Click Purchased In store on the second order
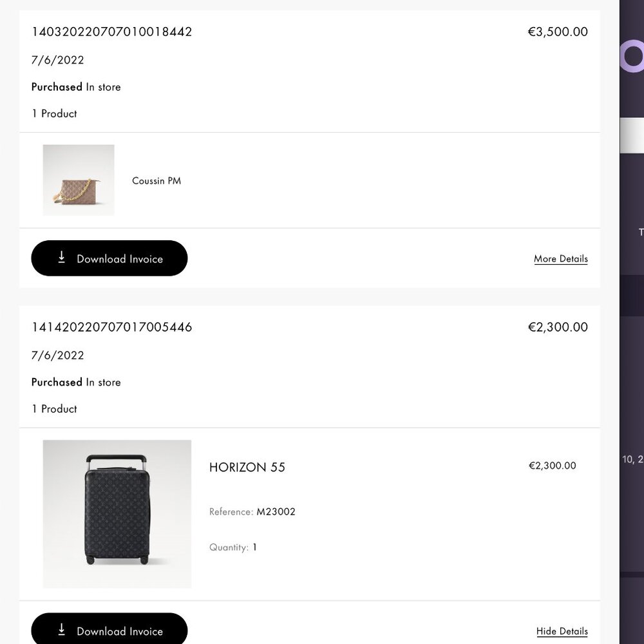 point(76,382)
